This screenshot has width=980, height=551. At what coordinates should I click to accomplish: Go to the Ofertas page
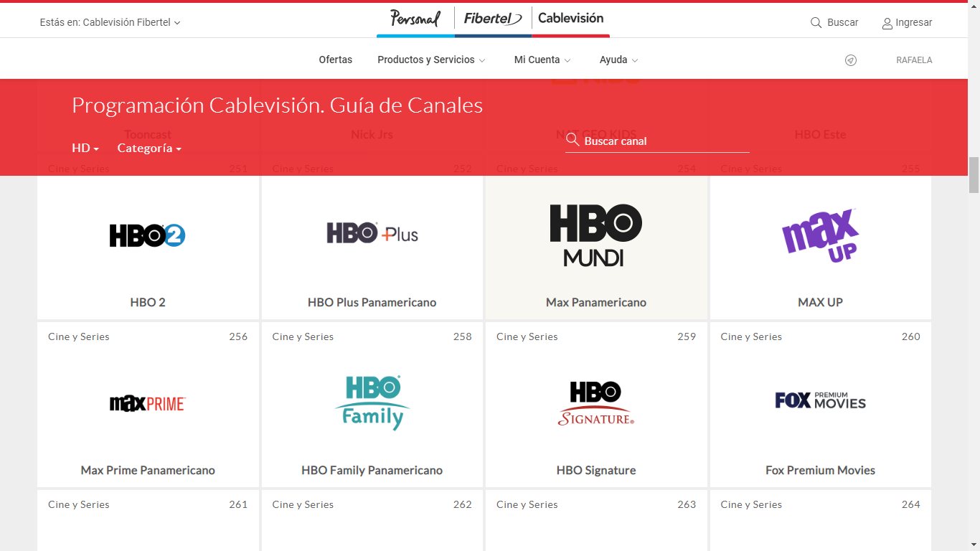[x=336, y=60]
